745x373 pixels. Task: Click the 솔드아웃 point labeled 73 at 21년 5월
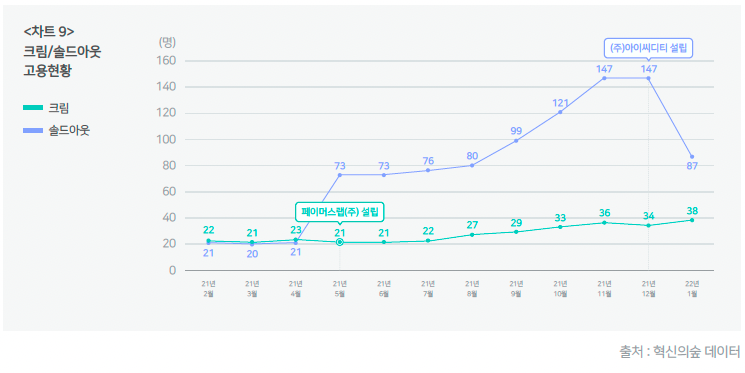tap(340, 175)
